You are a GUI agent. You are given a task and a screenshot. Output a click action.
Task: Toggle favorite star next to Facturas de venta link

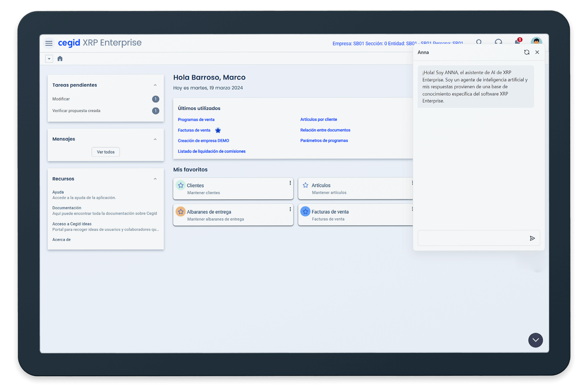coord(218,131)
